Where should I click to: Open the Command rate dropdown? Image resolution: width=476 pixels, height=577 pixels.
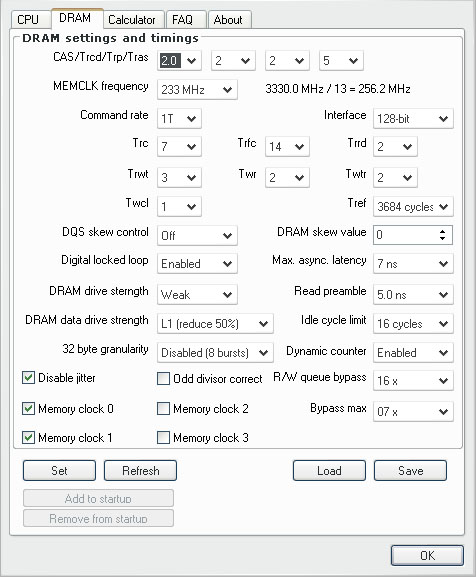pyautogui.click(x=179, y=118)
